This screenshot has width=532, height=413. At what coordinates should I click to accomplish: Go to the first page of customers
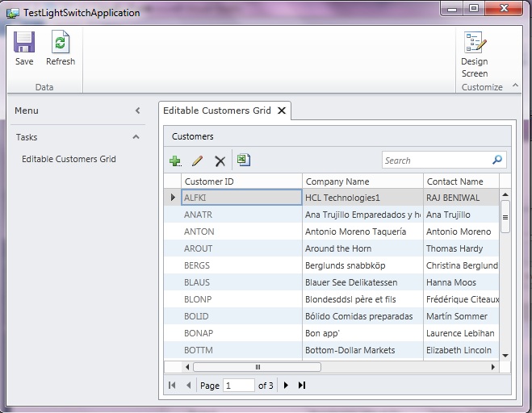pos(172,386)
